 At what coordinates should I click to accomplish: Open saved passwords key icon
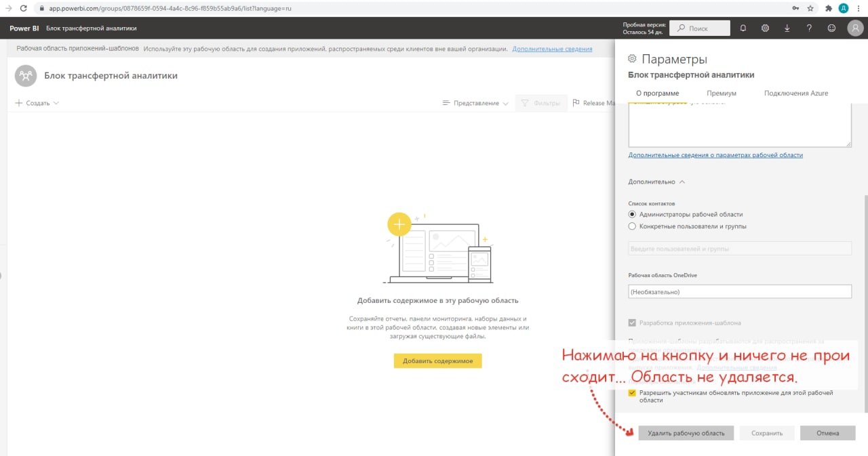click(x=795, y=8)
